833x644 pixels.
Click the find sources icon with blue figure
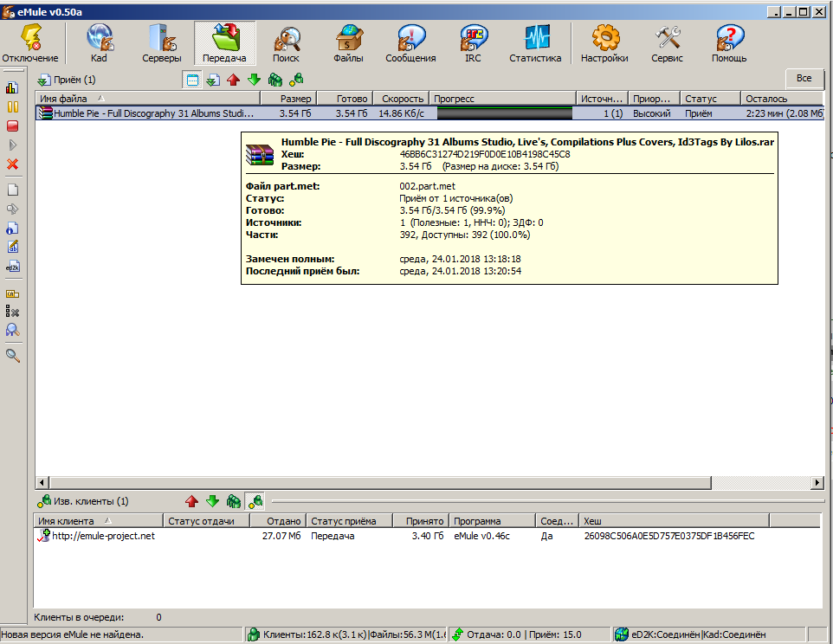pos(12,330)
